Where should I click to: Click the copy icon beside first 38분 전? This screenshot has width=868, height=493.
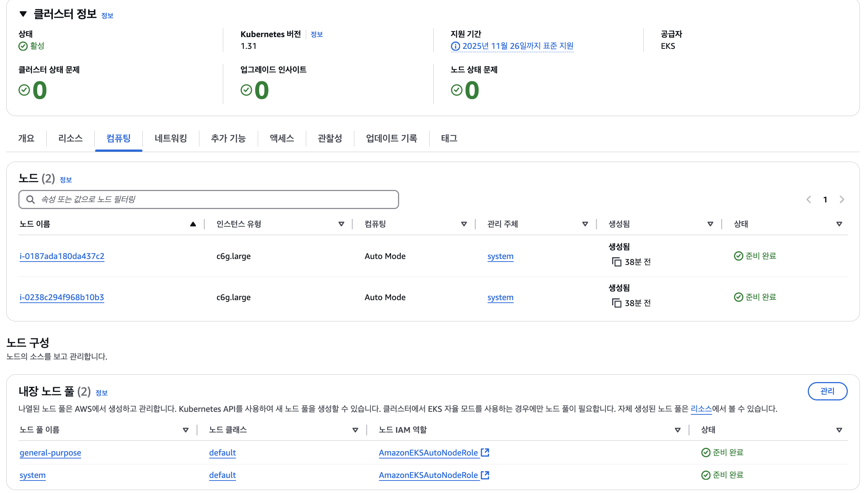click(x=616, y=262)
